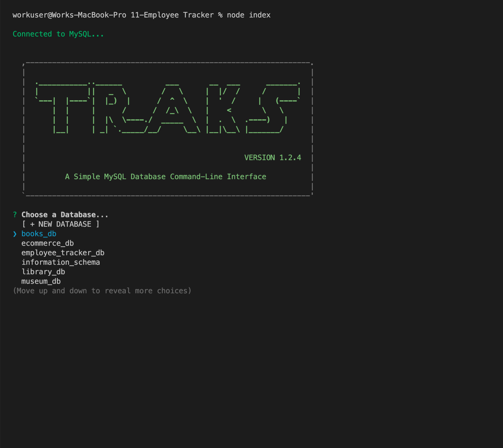Click the workuser@Works-MacBook-Pro shell prompt

(69, 15)
